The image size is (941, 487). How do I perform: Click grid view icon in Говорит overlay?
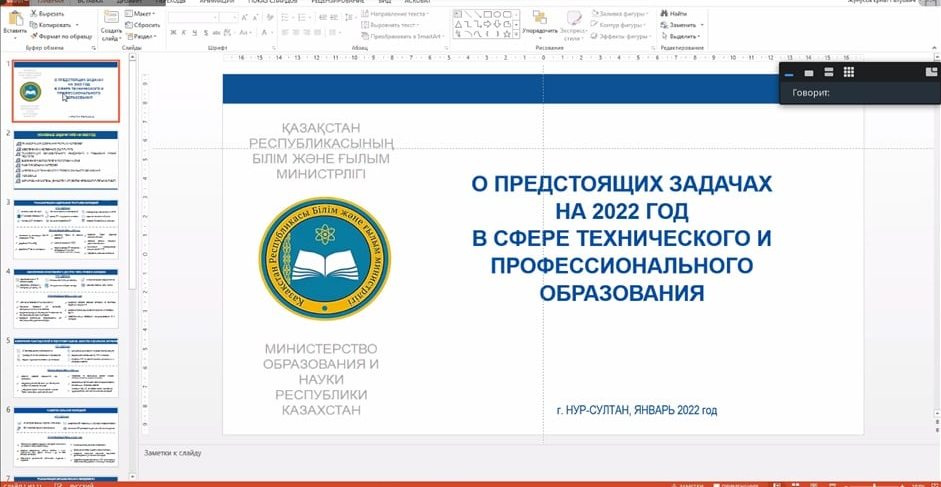click(x=848, y=72)
